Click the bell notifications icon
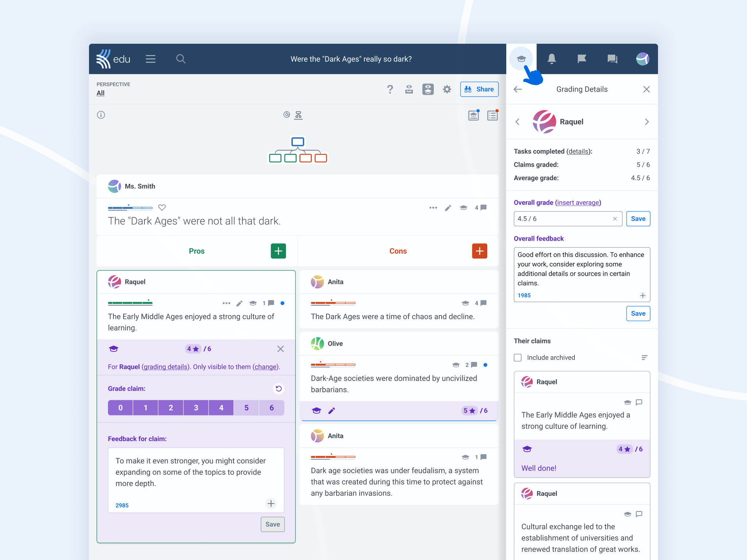747x560 pixels. click(x=551, y=59)
